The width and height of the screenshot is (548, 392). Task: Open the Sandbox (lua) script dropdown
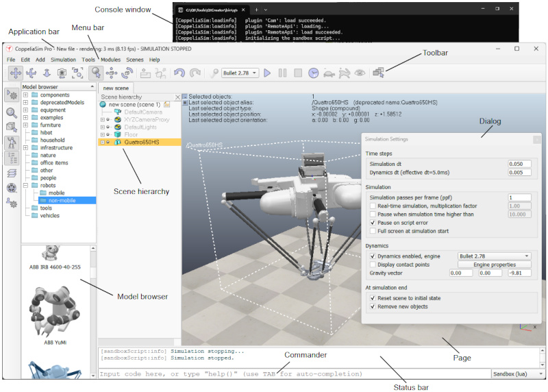(518, 373)
